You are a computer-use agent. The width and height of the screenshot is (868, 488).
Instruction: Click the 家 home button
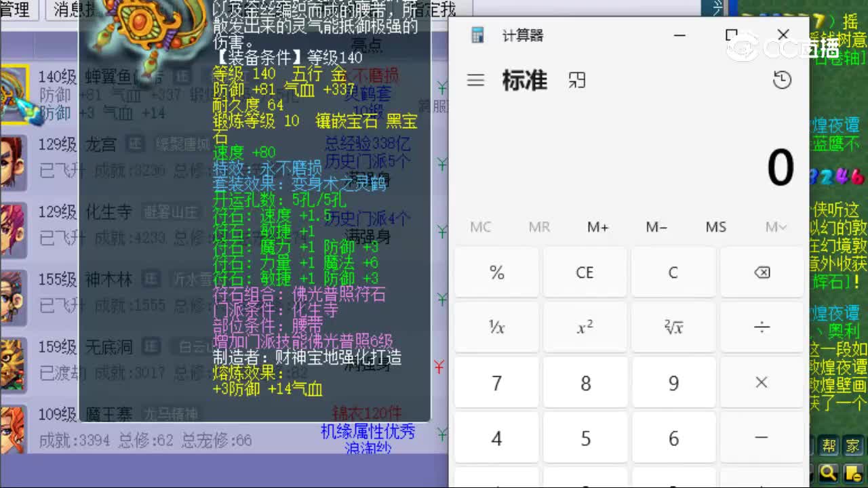tap(851, 446)
